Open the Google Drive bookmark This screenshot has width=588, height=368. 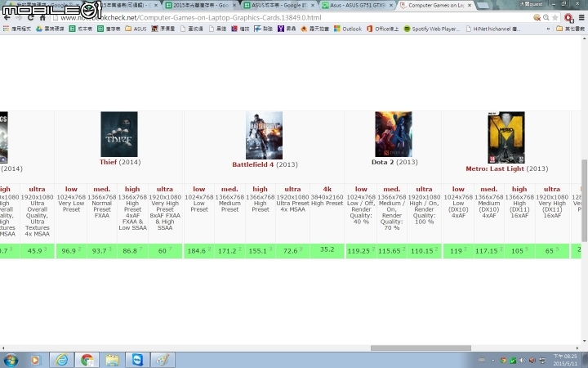coord(50,29)
